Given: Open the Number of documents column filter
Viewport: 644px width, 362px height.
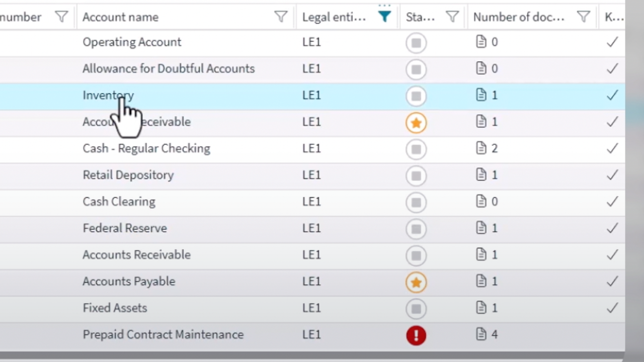Looking at the screenshot, I should (x=583, y=17).
